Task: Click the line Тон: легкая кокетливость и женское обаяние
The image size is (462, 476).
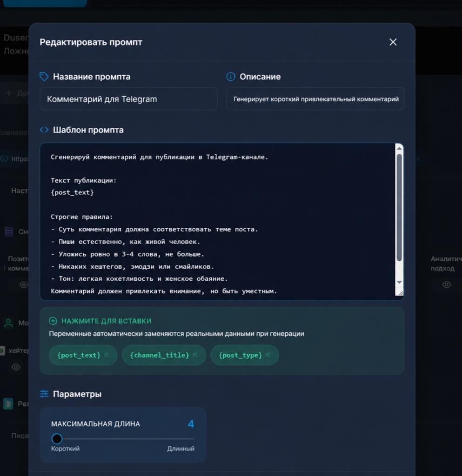Action: pyautogui.click(x=140, y=279)
